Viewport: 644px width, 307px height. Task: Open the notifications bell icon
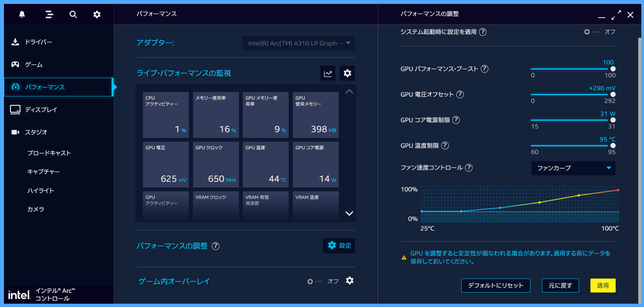[22, 14]
